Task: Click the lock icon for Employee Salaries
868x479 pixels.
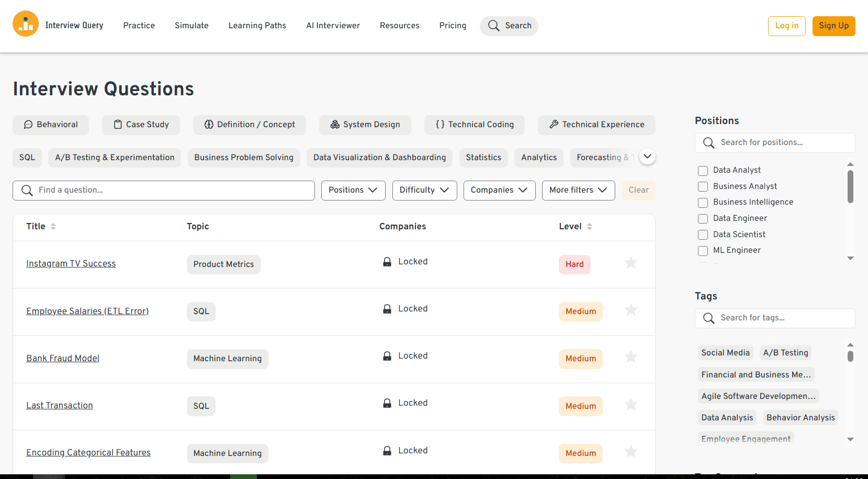Action: [387, 309]
